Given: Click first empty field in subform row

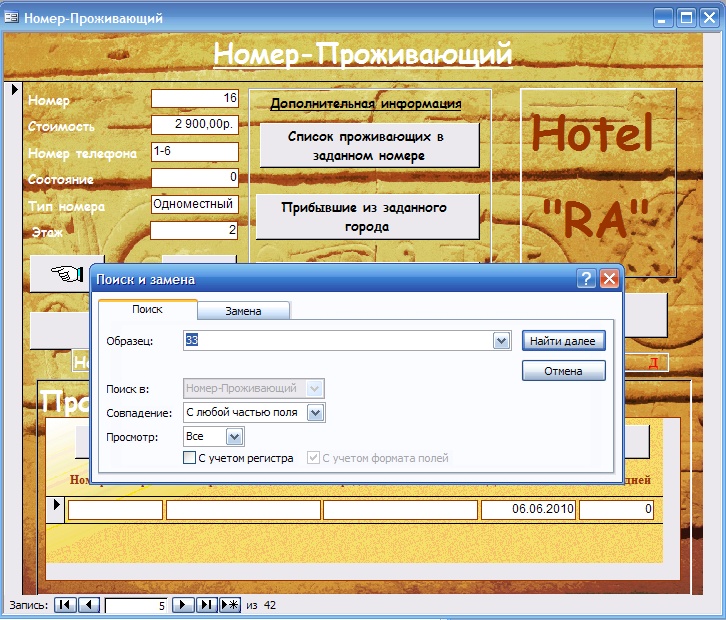Looking at the screenshot, I should point(115,509).
